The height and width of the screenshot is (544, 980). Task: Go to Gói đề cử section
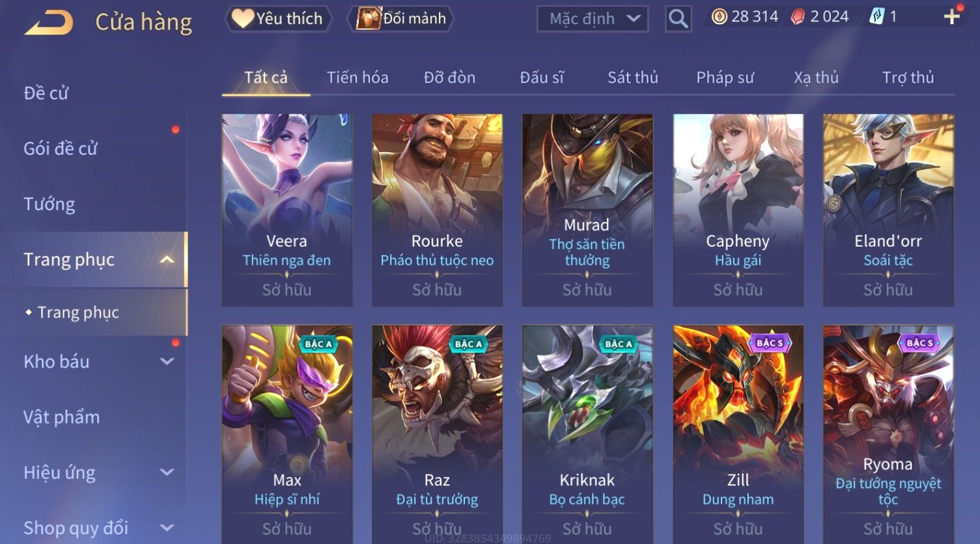[x=61, y=148]
